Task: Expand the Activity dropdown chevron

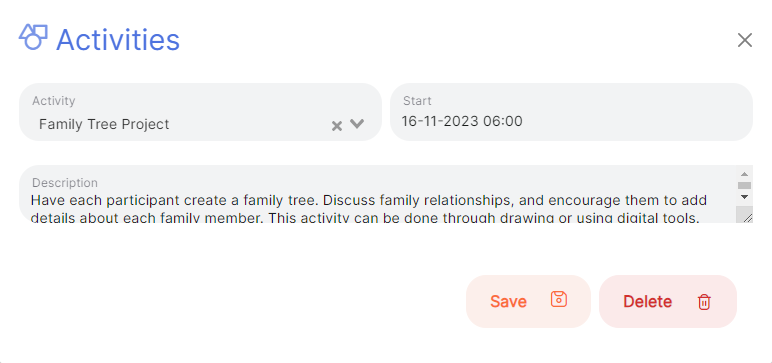Action: pos(357,124)
